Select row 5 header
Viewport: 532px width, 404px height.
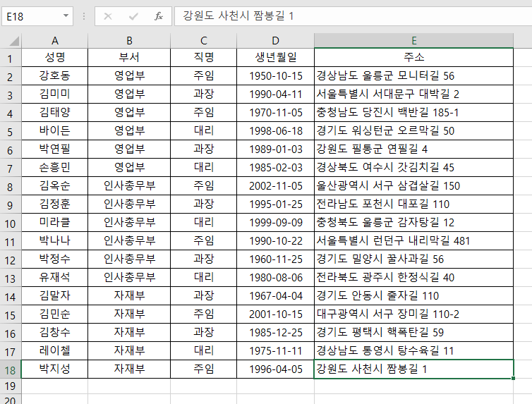tap(10, 132)
